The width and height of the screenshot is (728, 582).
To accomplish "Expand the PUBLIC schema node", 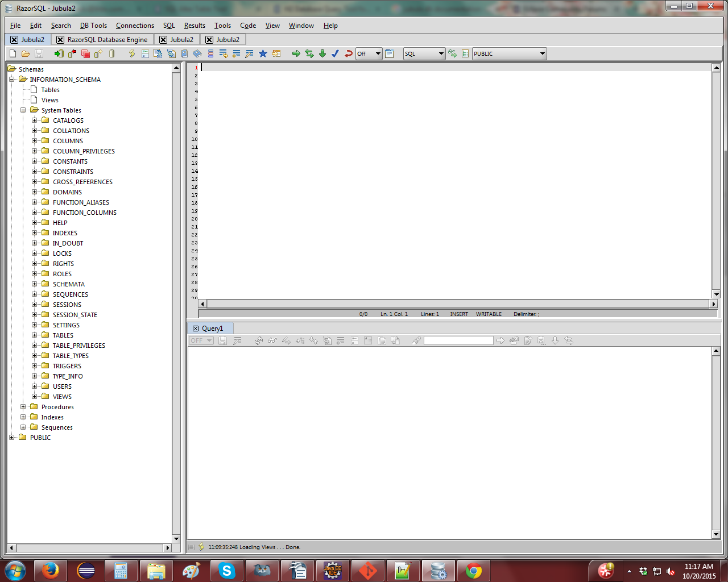I will [12, 438].
